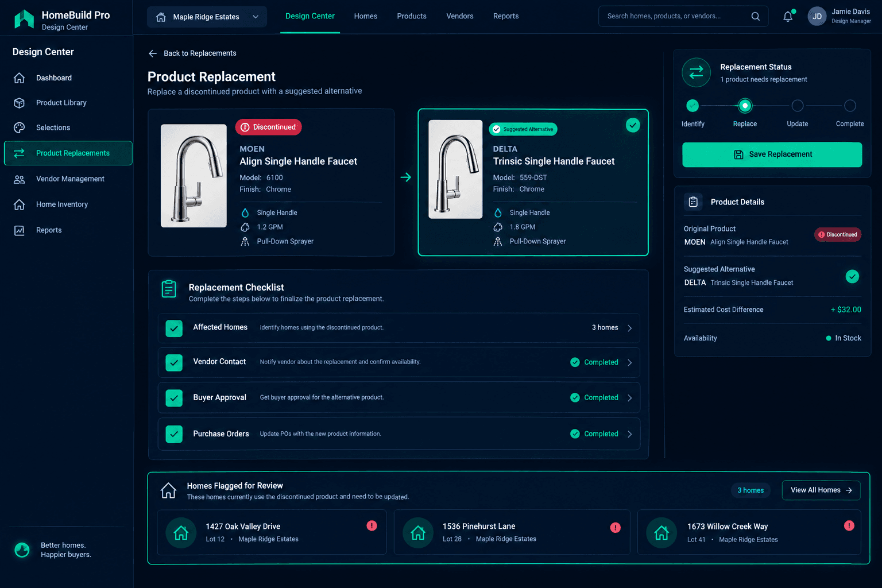
Task: Click search homes, products, or vendors field
Action: click(x=683, y=16)
